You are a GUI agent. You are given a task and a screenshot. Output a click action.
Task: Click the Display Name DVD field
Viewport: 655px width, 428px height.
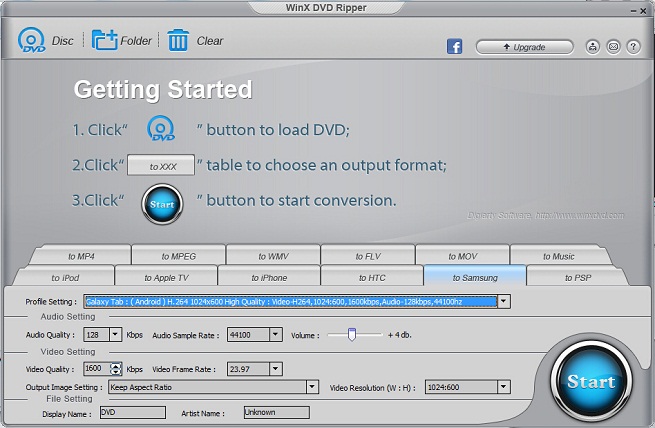pyautogui.click(x=133, y=413)
